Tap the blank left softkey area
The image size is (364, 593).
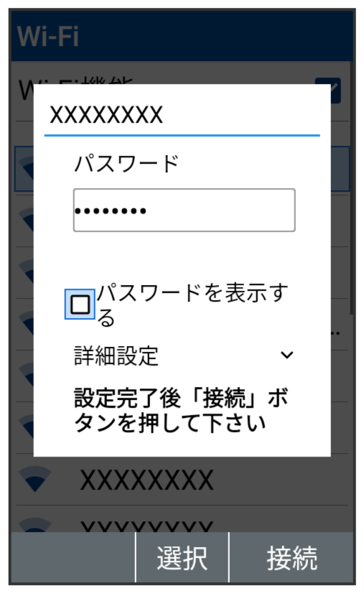pos(73,557)
